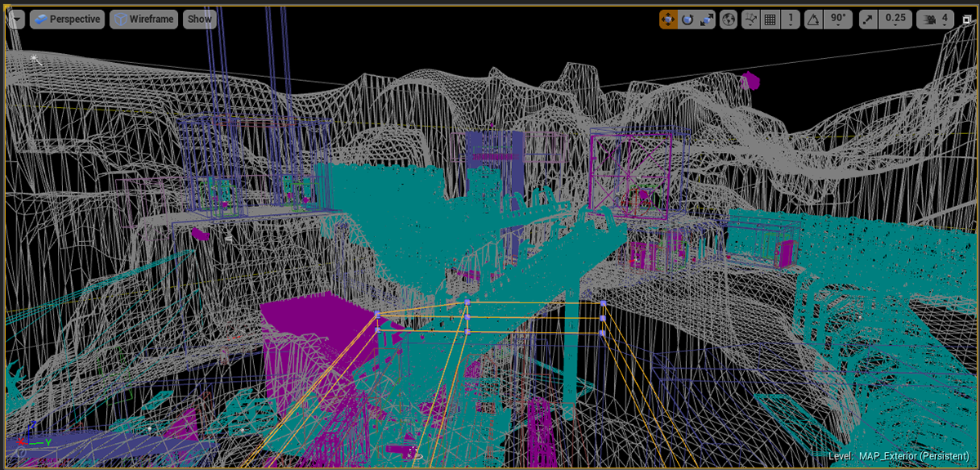
Task: Toggle grid snapping on or off
Action: pyautogui.click(x=769, y=19)
